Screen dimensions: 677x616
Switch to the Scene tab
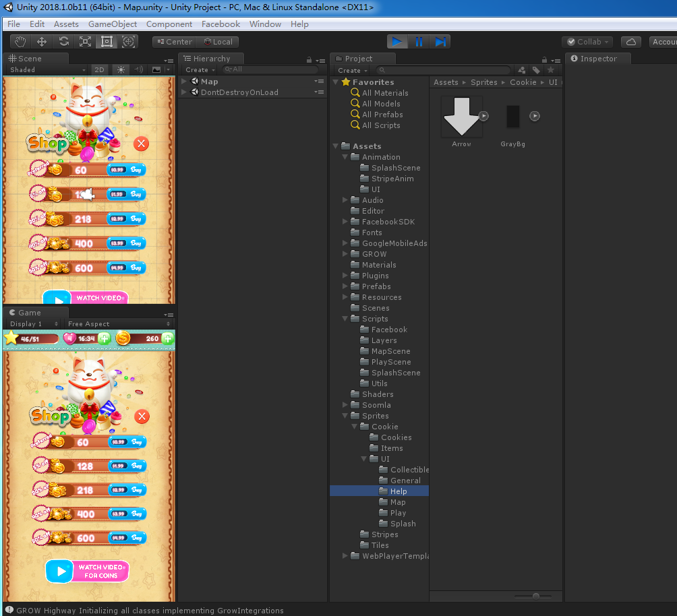click(36, 59)
